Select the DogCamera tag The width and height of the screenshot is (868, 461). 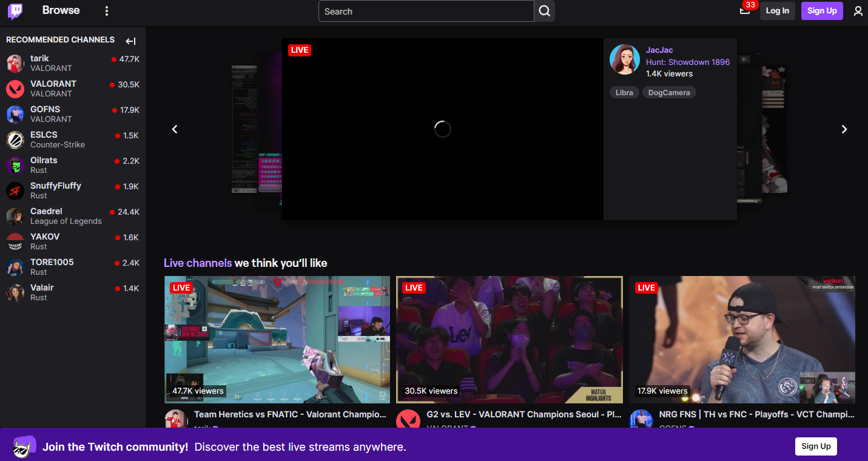tap(669, 93)
